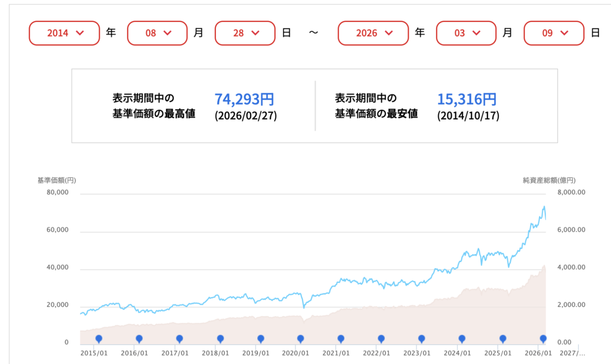Select the pin marker at 2024/01

click(x=462, y=339)
